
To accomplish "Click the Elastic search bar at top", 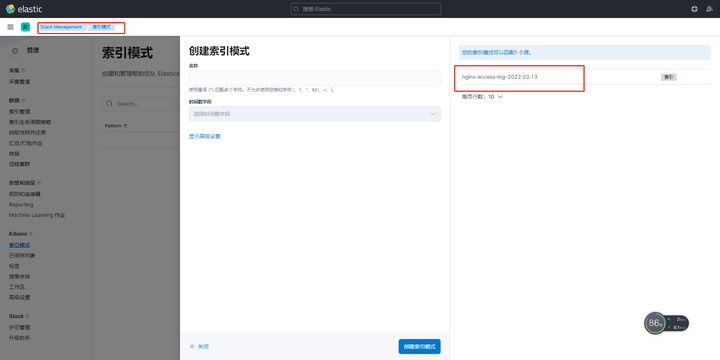I will (x=366, y=9).
